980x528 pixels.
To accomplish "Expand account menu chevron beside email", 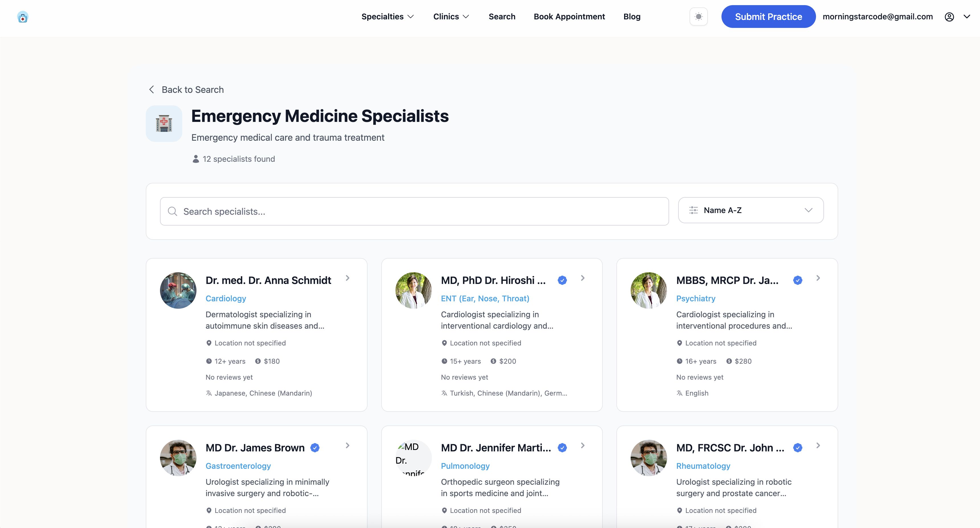I will coord(967,17).
